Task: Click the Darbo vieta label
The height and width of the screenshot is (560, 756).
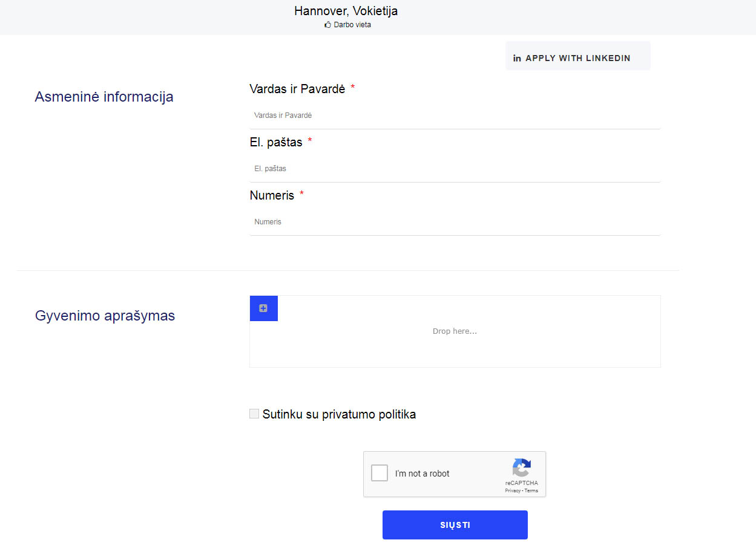Action: click(x=352, y=25)
